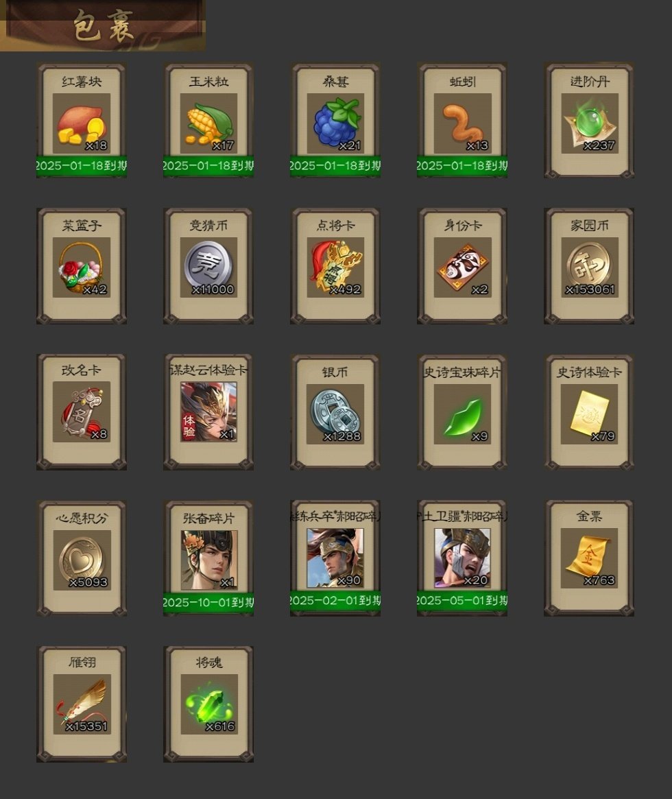
Task: Select the 竞猜币 silver coin
Action: point(208,266)
